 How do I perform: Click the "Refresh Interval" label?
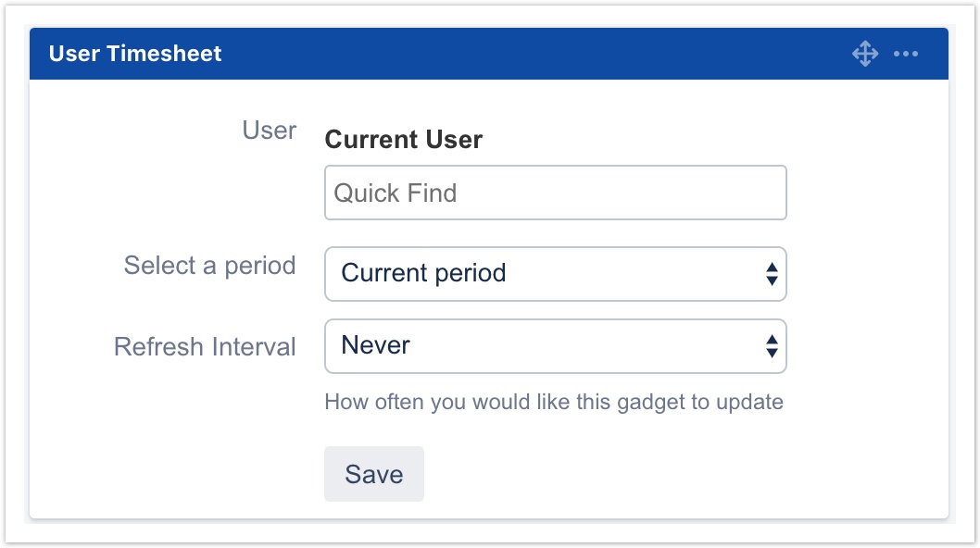(x=205, y=347)
